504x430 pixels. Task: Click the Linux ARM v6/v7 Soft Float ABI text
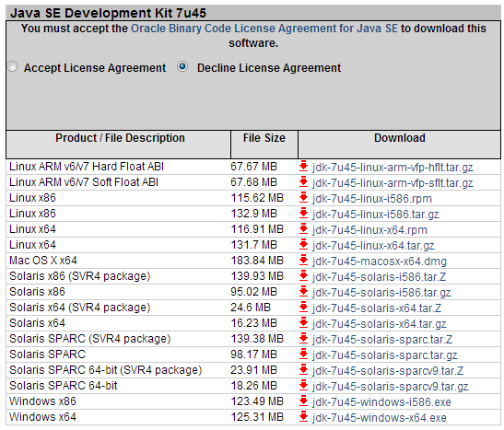[84, 182]
